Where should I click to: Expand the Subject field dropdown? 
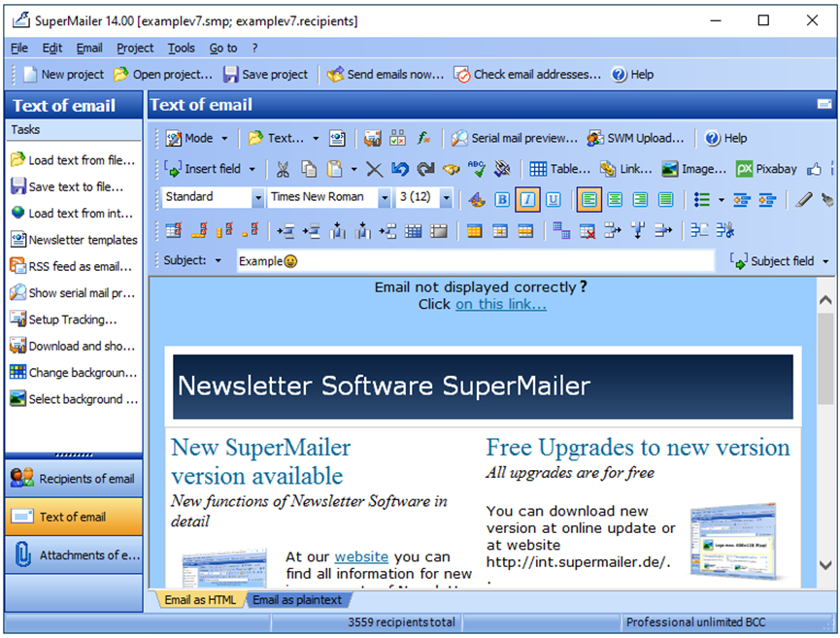[825, 261]
